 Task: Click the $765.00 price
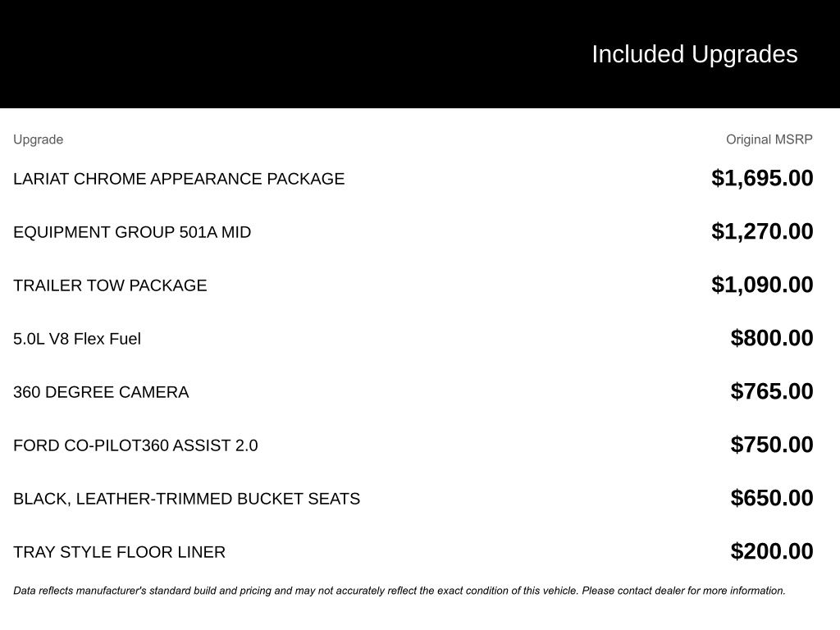pos(772,391)
